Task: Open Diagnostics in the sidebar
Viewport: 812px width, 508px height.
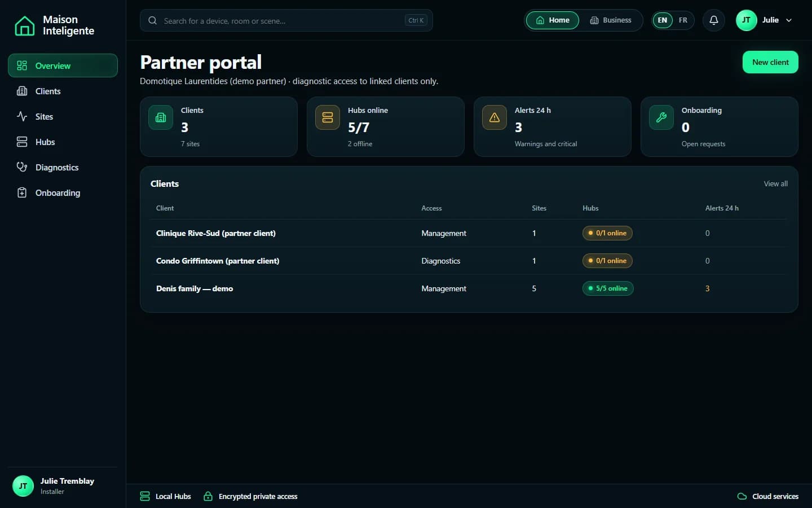Action: [x=63, y=167]
